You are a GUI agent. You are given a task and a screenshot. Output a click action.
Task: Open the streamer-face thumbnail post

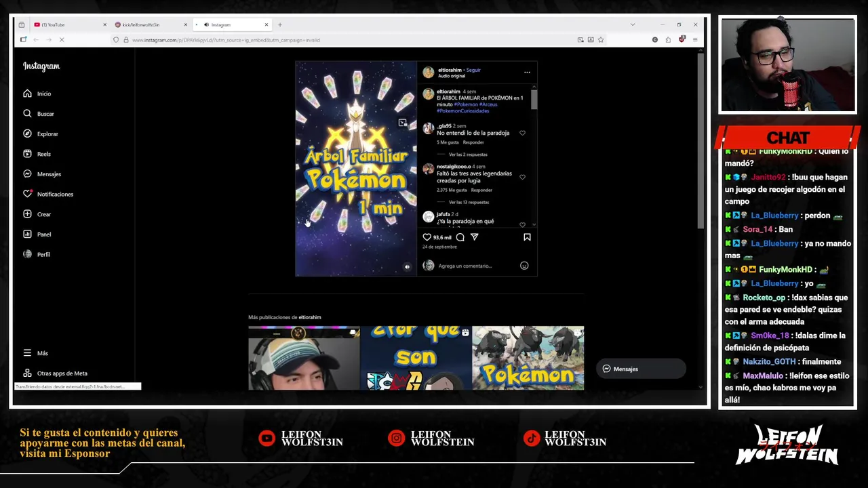[304, 358]
